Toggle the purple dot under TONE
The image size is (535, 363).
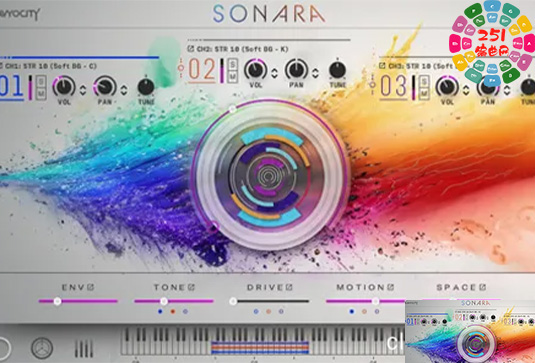coord(185,311)
